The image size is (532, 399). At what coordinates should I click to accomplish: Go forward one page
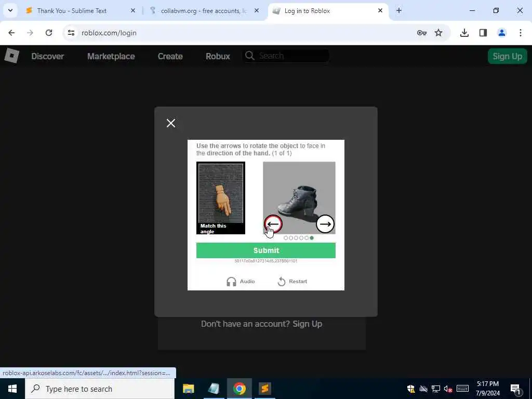pos(30,33)
